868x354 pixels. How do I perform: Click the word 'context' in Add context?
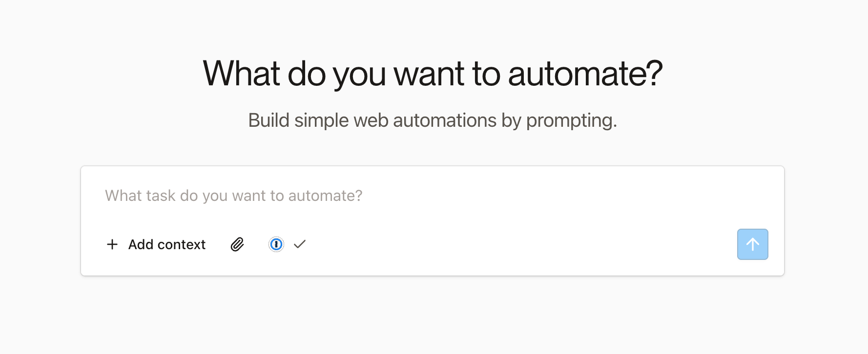pos(182,244)
